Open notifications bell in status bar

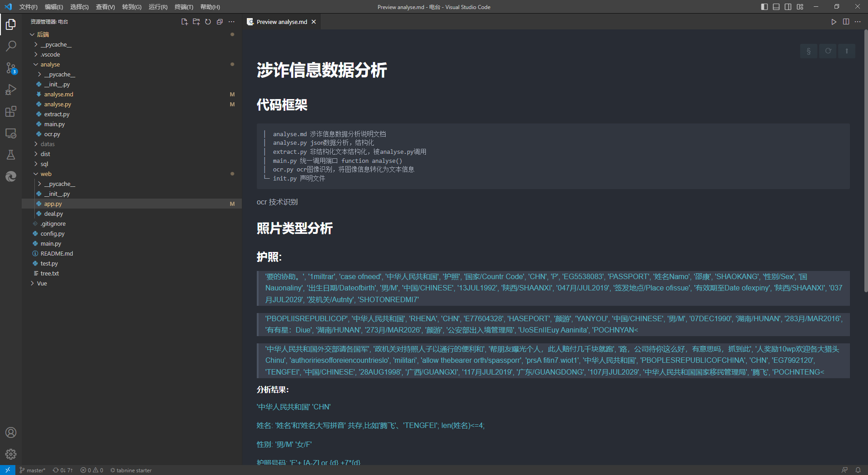(x=858, y=470)
